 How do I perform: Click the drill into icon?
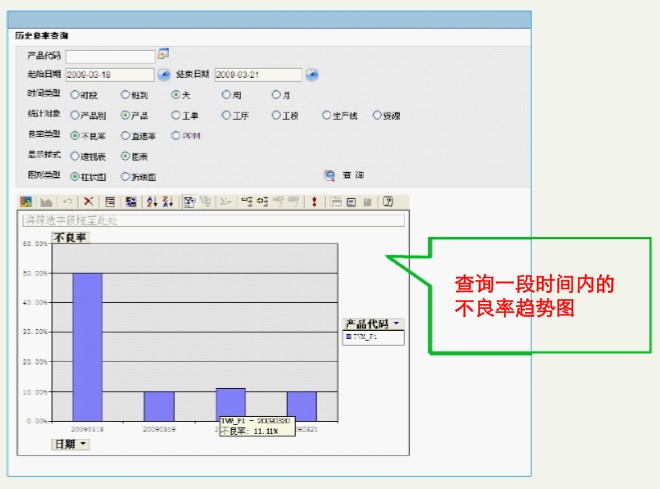(278, 202)
